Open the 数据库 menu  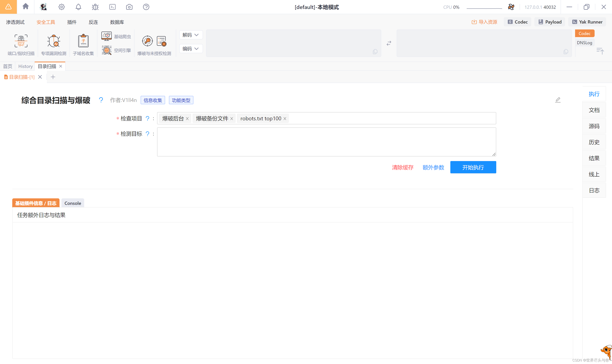coord(117,22)
